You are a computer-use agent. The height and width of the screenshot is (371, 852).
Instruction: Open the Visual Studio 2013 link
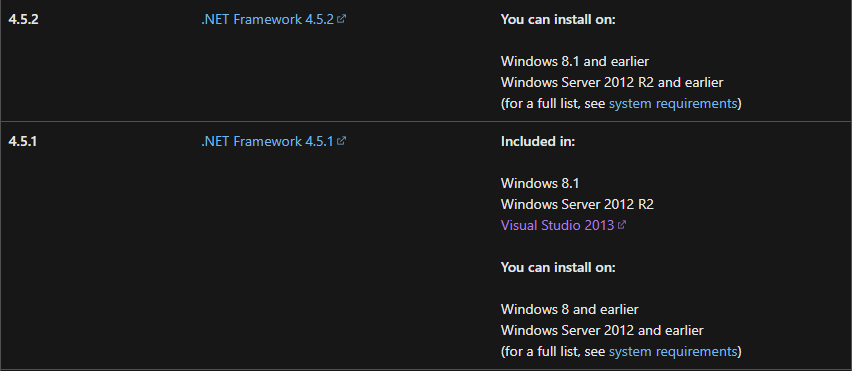[x=563, y=225]
